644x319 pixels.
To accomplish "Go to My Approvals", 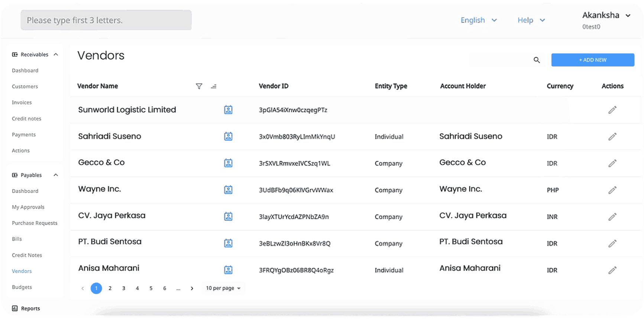I will pos(28,207).
